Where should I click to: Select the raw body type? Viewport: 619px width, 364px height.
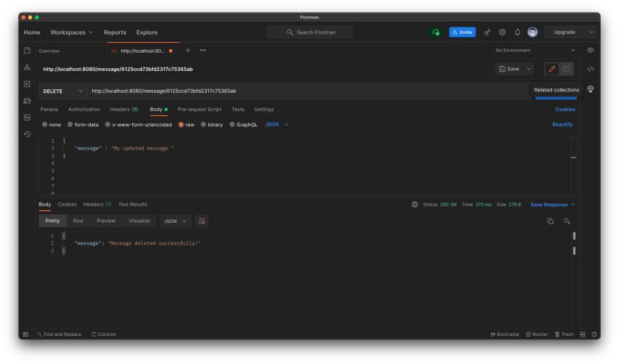[186, 124]
